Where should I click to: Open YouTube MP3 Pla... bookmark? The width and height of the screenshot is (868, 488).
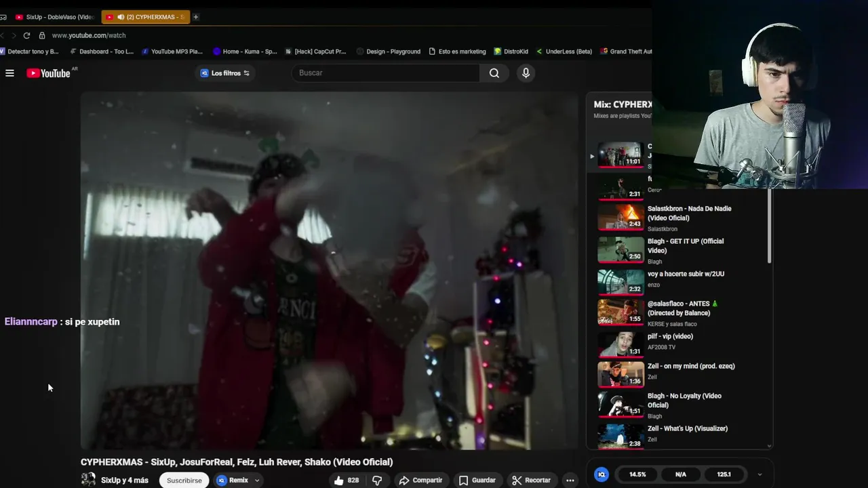(172, 52)
